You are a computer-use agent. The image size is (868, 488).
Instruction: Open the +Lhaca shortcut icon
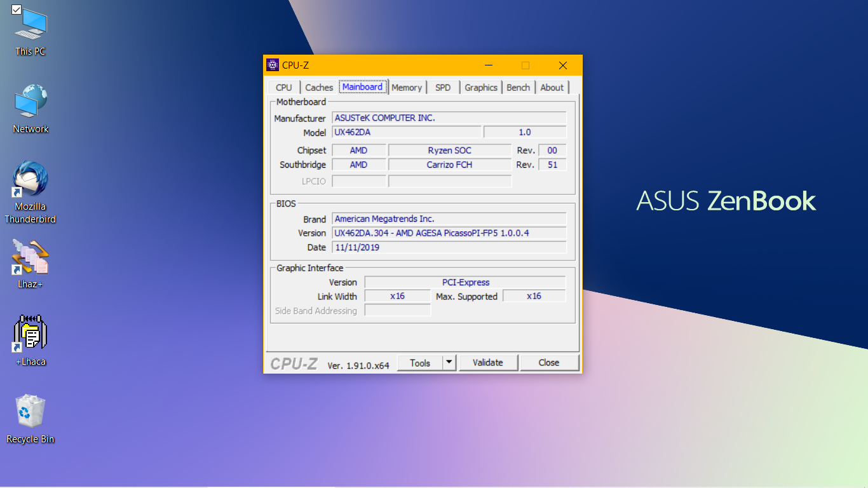coord(31,341)
